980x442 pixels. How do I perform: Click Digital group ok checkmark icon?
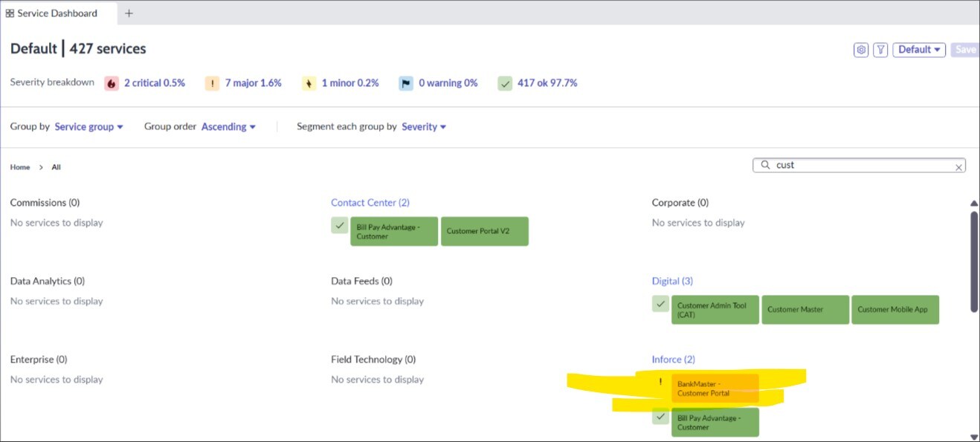(x=660, y=303)
